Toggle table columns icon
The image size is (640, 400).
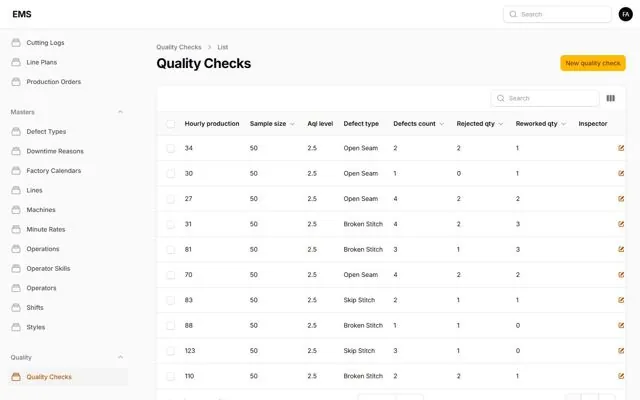611,98
